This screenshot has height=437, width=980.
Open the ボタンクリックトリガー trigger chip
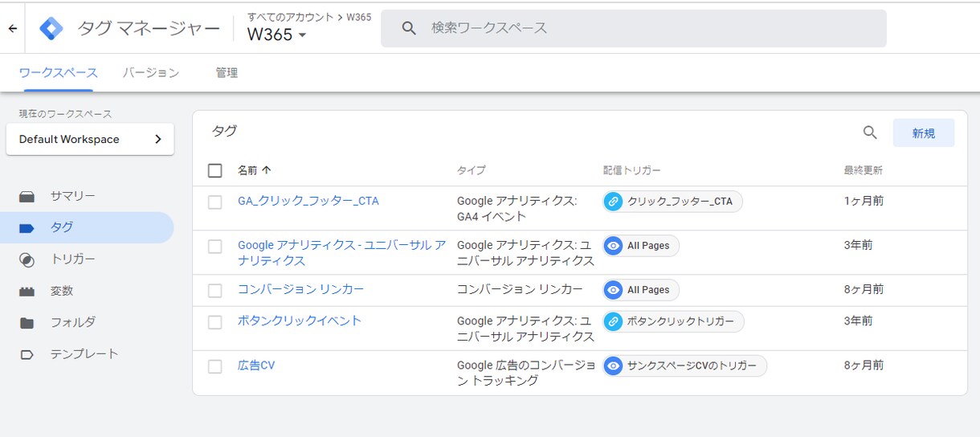pyautogui.click(x=674, y=321)
